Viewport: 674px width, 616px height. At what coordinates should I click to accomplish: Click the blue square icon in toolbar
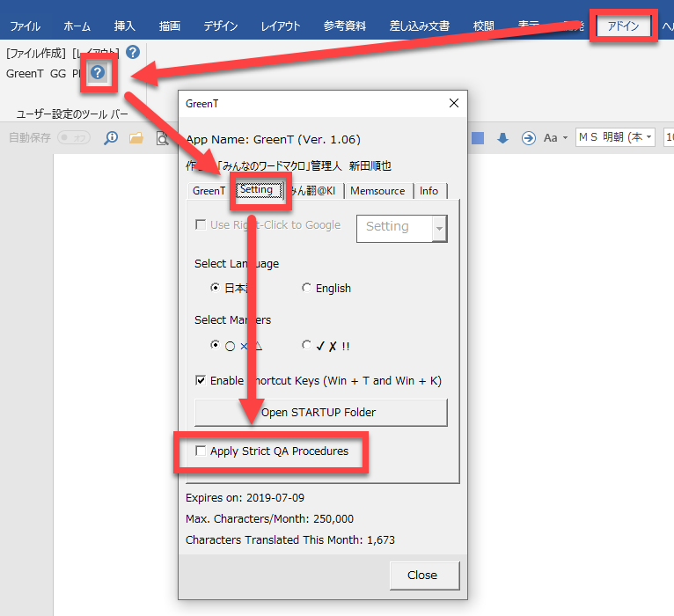point(478,138)
